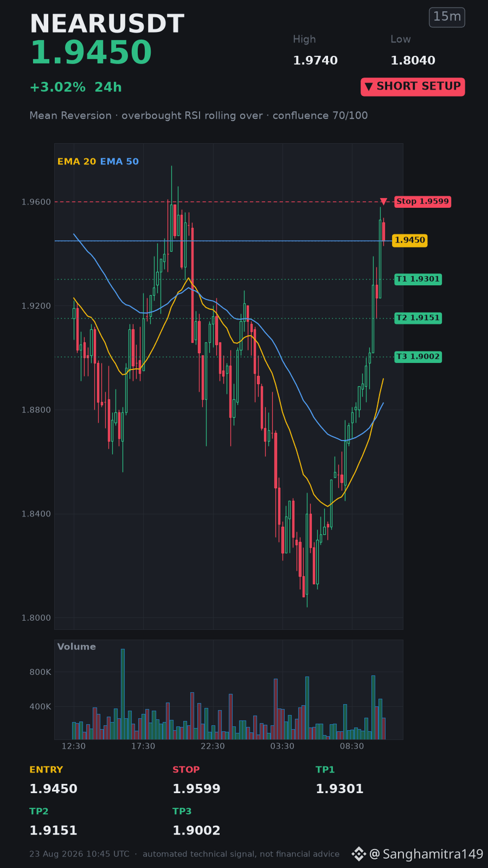Viewport: 488px width, 868px height.
Task: Click the Stop 1.9599 chart label
Action: [x=422, y=201]
